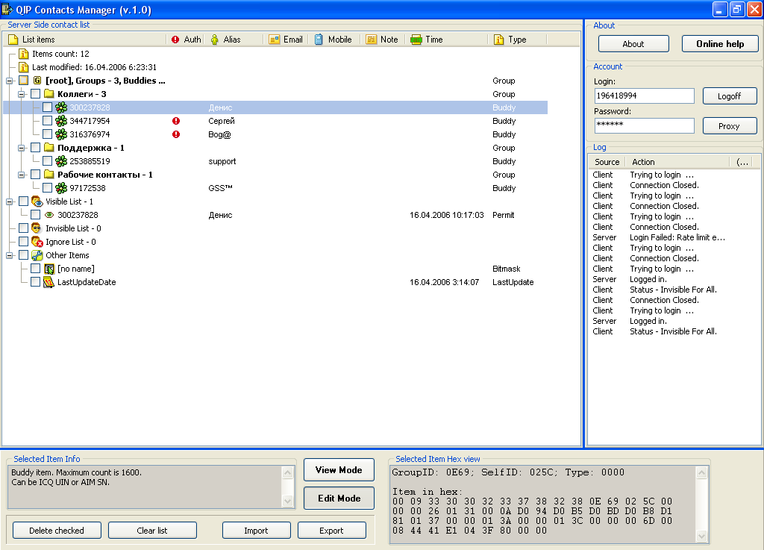764x550 pixels.
Task: Check the Коллеги group checkbox
Action: click(x=35, y=94)
